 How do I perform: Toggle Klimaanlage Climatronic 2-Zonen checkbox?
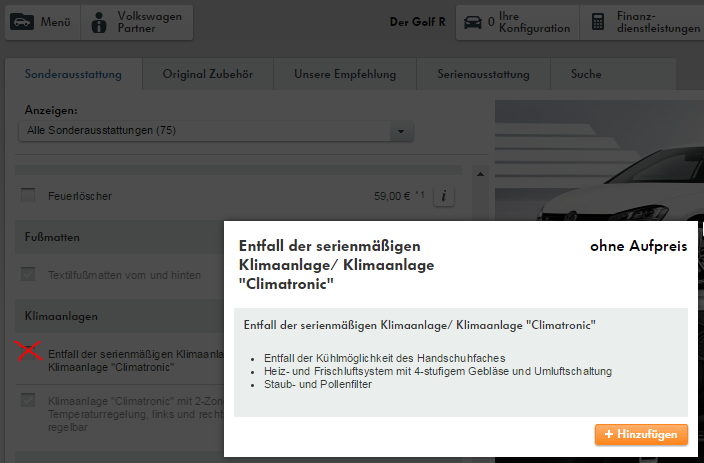pyautogui.click(x=28, y=400)
